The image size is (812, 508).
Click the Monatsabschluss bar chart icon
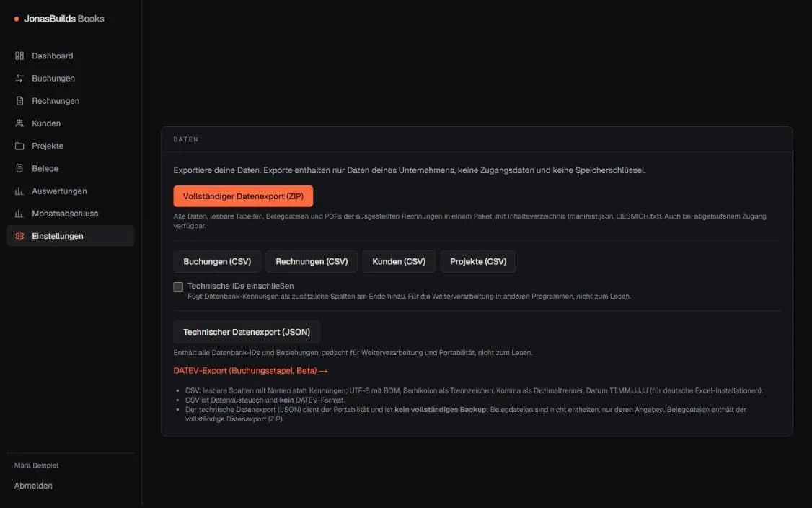pos(19,214)
